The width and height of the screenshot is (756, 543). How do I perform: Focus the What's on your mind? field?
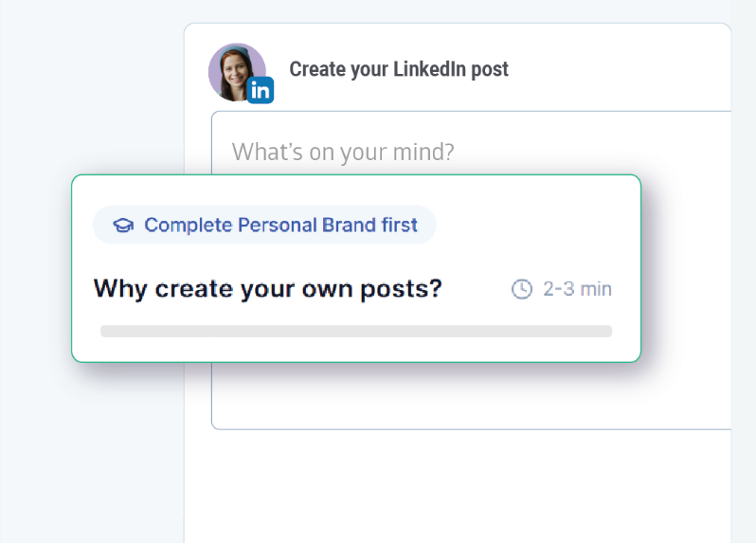pos(343,152)
